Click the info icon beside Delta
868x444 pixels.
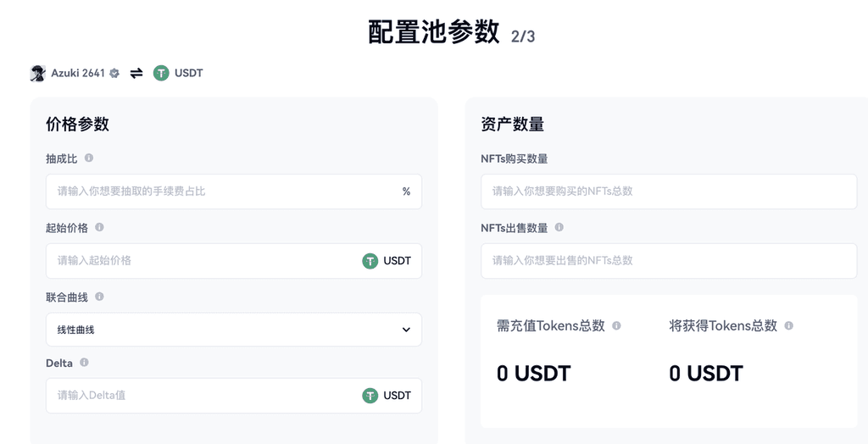(x=84, y=362)
